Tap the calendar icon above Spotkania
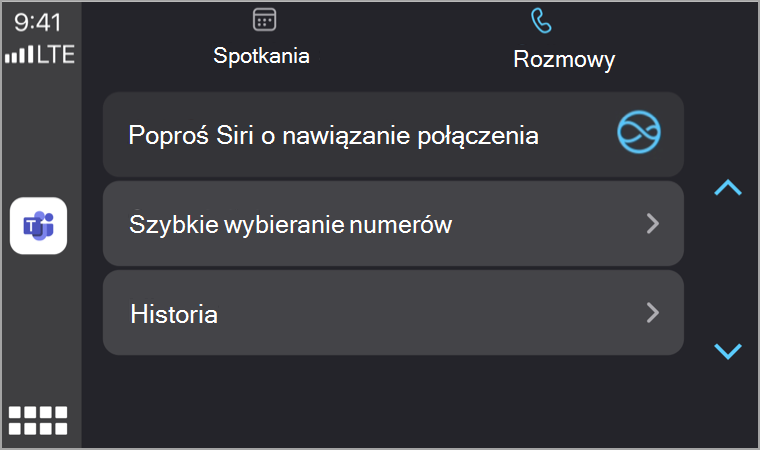This screenshot has height=450, width=760. click(265, 20)
